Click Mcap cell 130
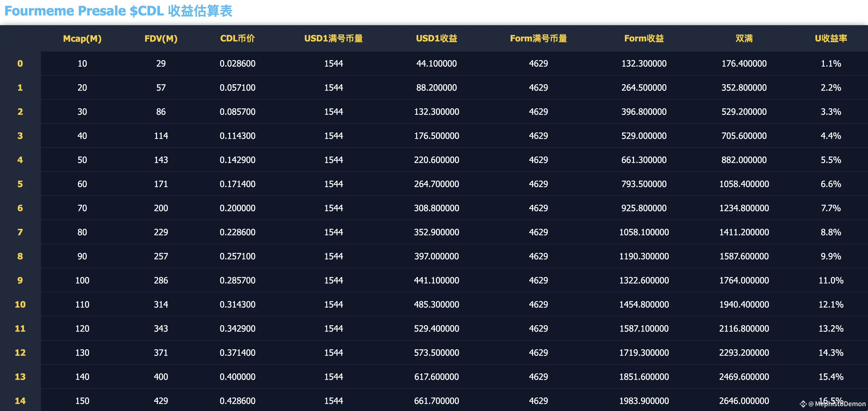 (x=82, y=353)
